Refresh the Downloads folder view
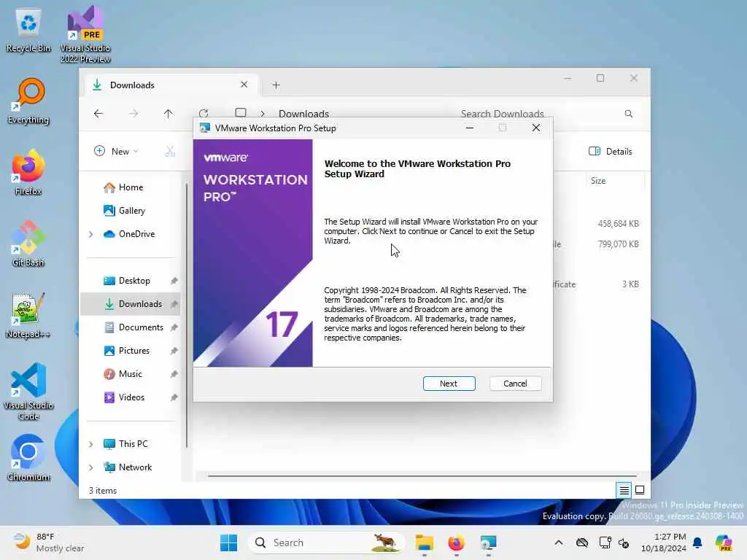 point(204,113)
